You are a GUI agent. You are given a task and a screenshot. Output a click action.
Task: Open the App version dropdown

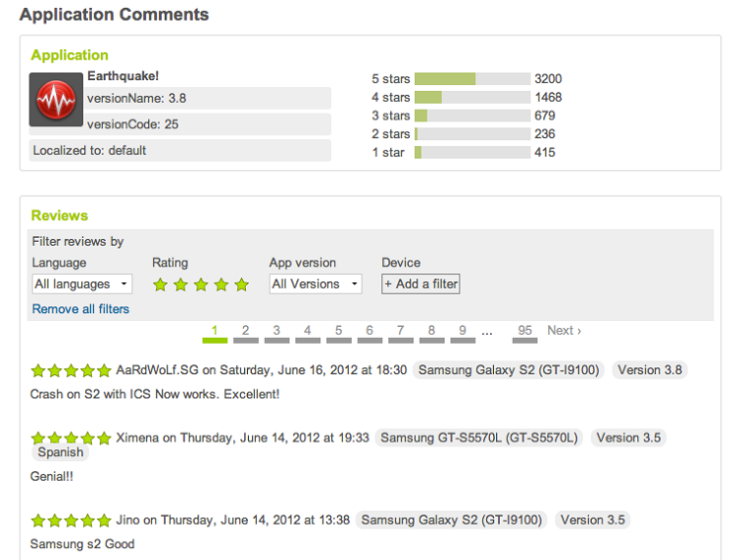[315, 284]
